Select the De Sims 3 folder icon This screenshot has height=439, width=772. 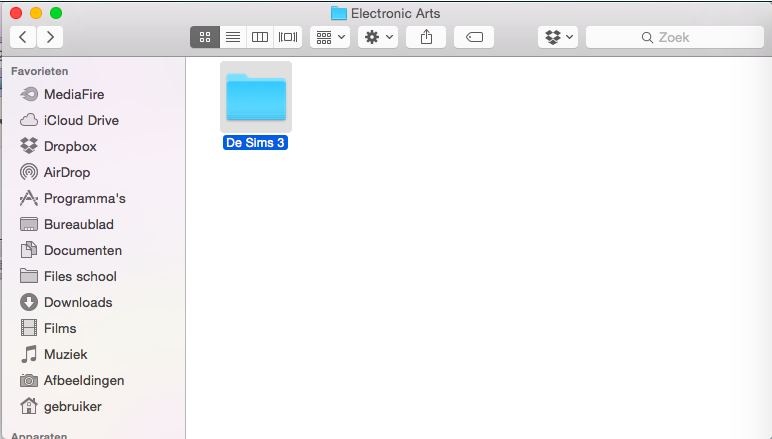tap(256, 97)
